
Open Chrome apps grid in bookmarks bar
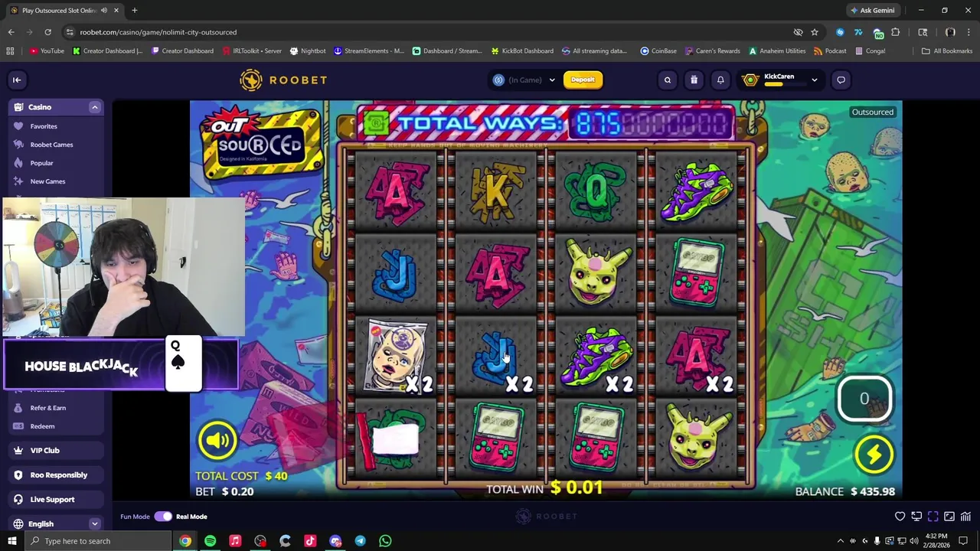point(10,51)
